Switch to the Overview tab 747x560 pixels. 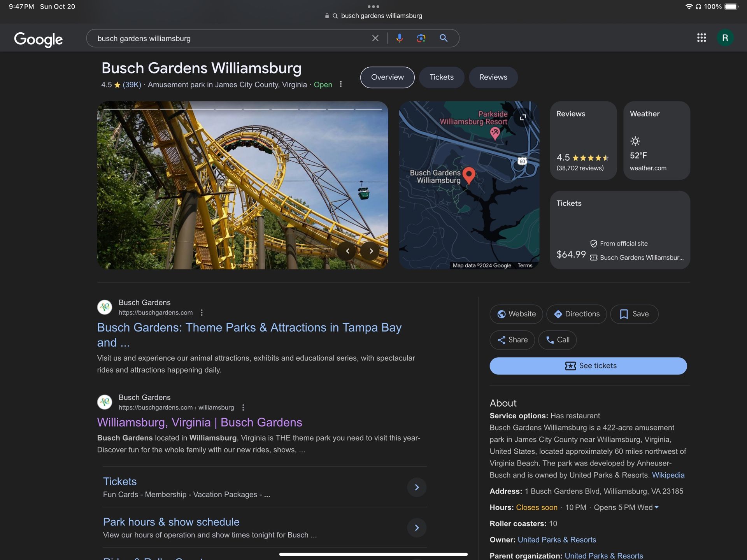[x=387, y=77]
